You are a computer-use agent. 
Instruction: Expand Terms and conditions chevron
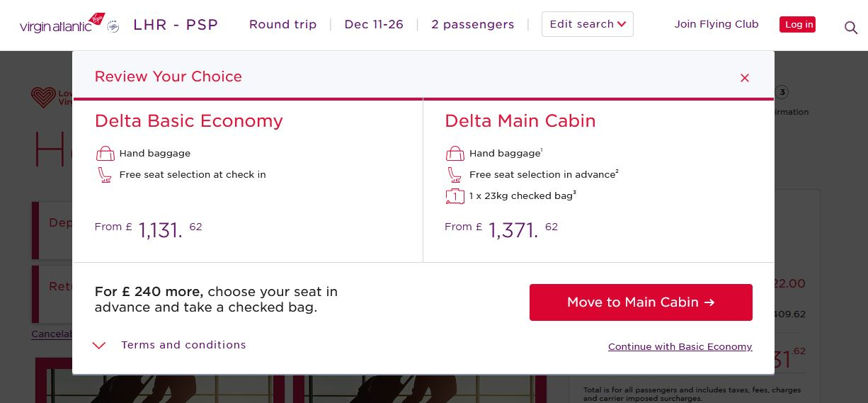pyautogui.click(x=99, y=346)
